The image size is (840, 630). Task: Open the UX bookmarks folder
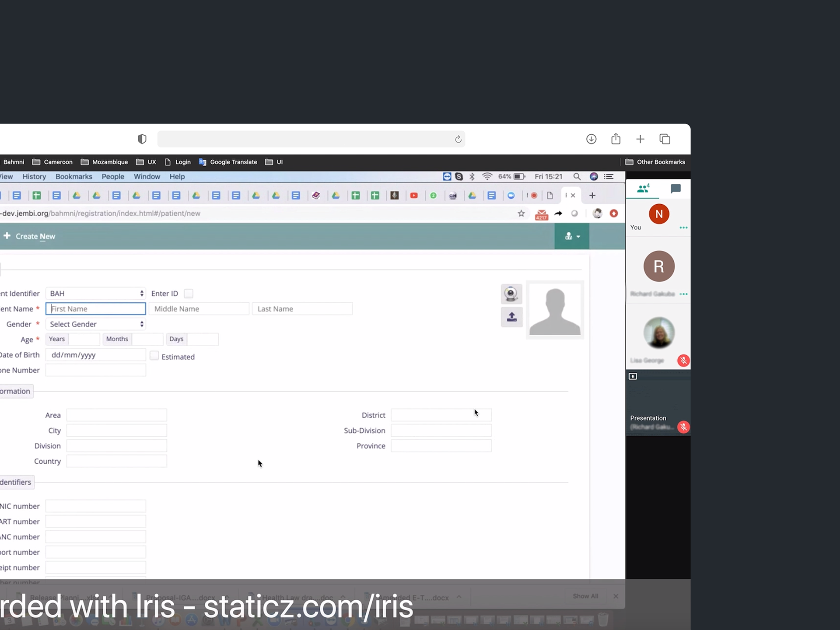[146, 162]
